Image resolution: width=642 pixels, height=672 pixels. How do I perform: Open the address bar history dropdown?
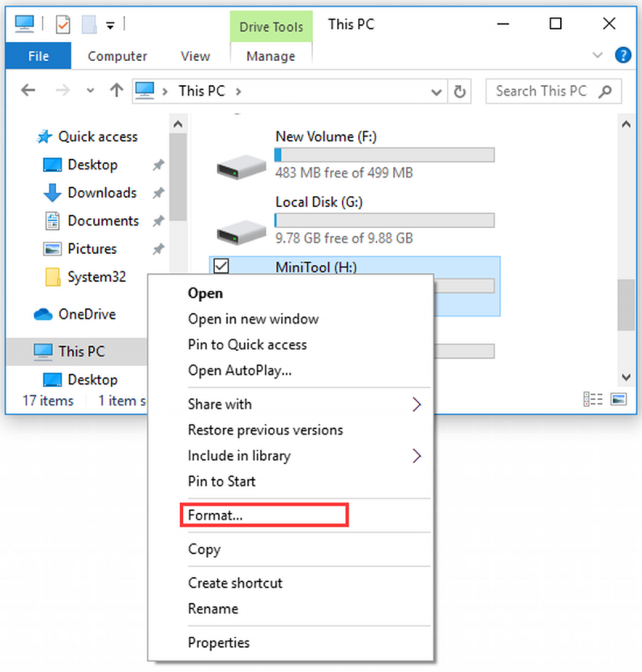pyautogui.click(x=436, y=92)
